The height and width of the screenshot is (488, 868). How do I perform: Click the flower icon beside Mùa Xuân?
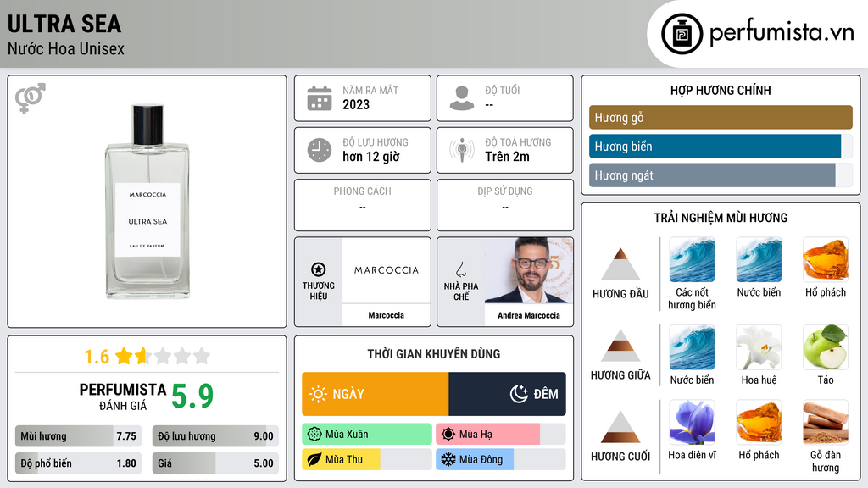314,435
